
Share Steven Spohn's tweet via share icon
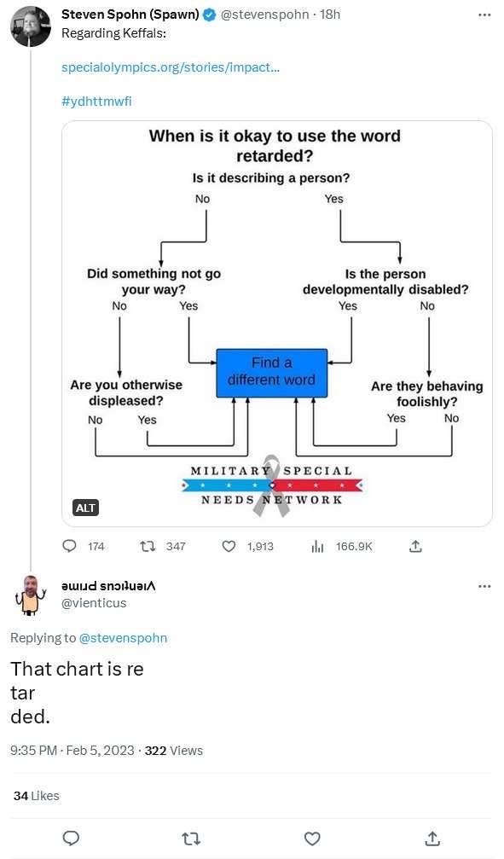click(415, 546)
